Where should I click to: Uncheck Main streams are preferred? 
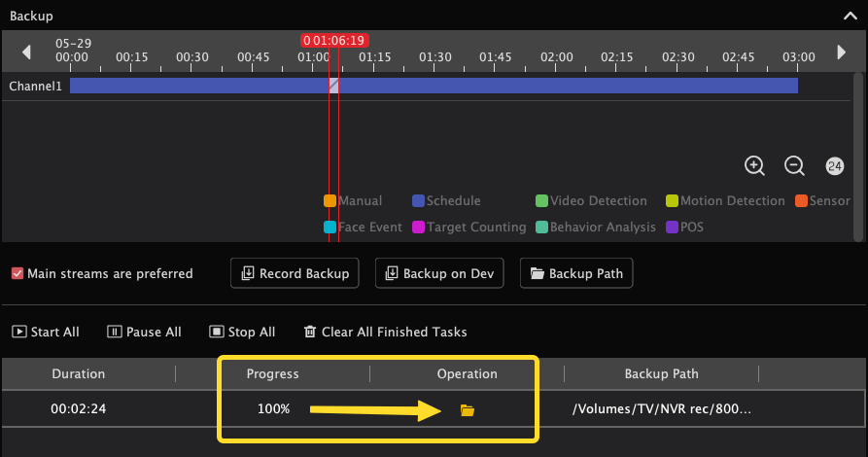coord(17,273)
